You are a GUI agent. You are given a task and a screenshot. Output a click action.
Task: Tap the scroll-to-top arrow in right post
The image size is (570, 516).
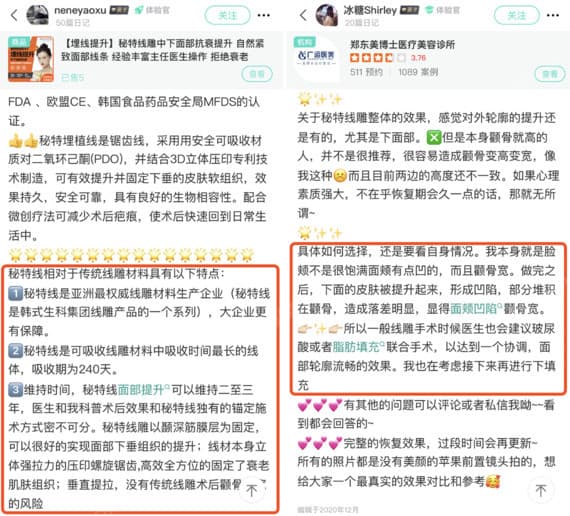(541, 490)
